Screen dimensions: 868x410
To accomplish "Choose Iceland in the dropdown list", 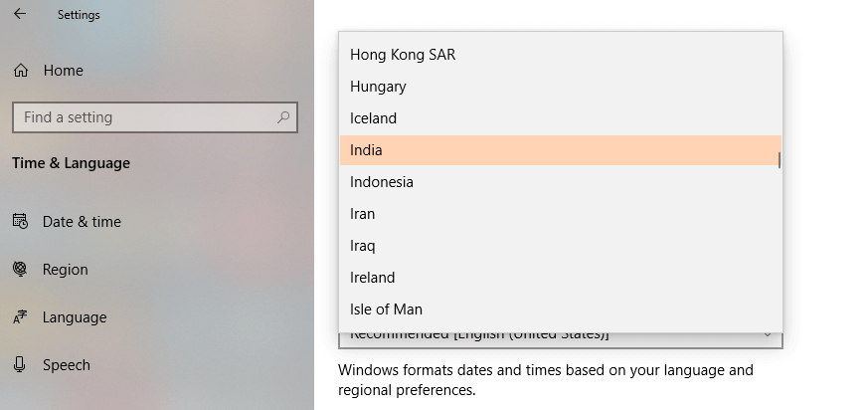I will tap(560, 118).
